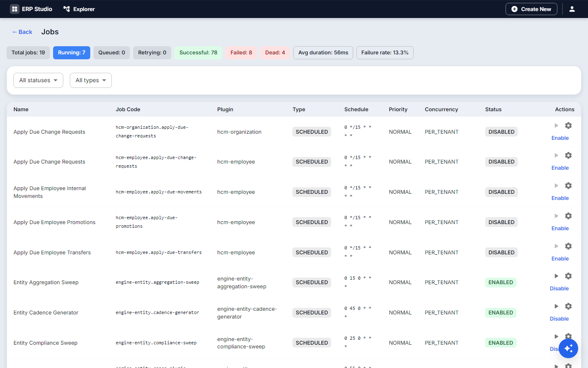This screenshot has width=588, height=368.
Task: Run the hcm-employee apply-due-change-requests job
Action: pos(556,155)
